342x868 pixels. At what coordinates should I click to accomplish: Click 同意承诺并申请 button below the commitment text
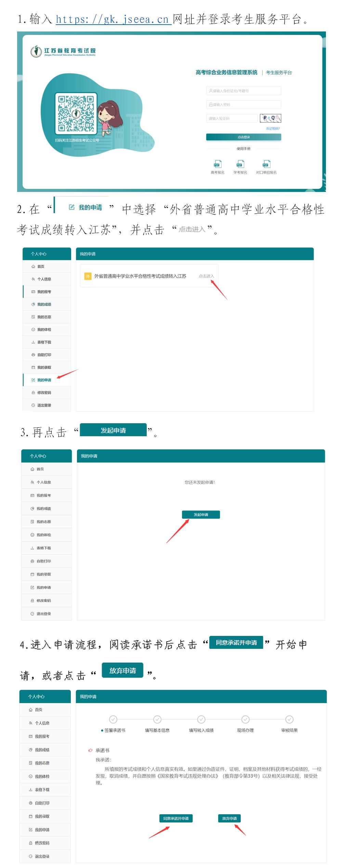click(176, 818)
